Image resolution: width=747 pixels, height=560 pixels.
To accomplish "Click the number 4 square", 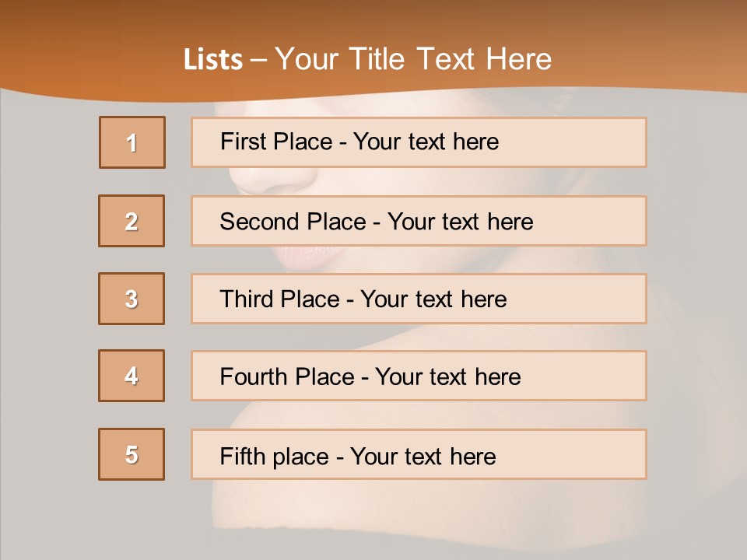I will 132,376.
